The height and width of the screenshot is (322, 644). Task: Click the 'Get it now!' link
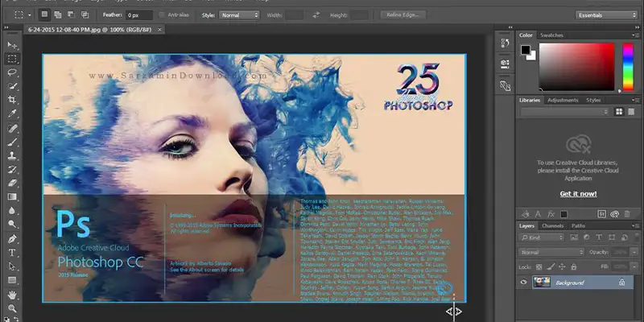point(576,194)
